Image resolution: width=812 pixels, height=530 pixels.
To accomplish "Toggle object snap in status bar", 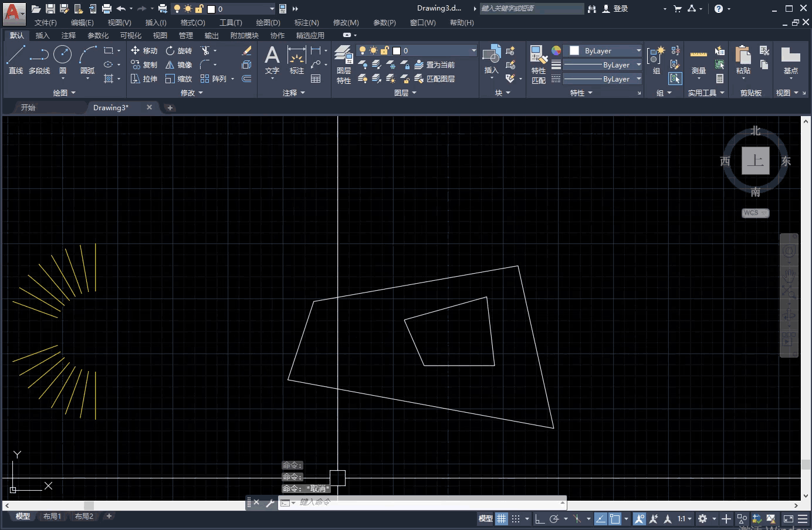I will point(615,519).
